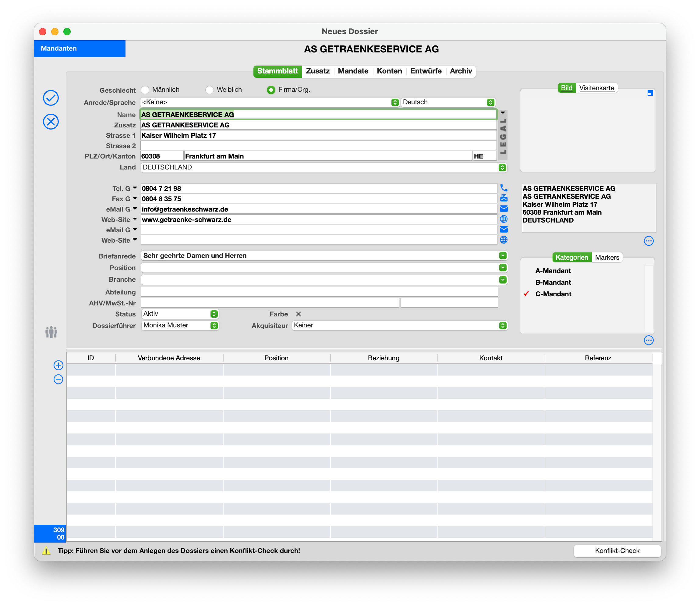
Task: Click small blue square in image panel
Action: pos(650,93)
